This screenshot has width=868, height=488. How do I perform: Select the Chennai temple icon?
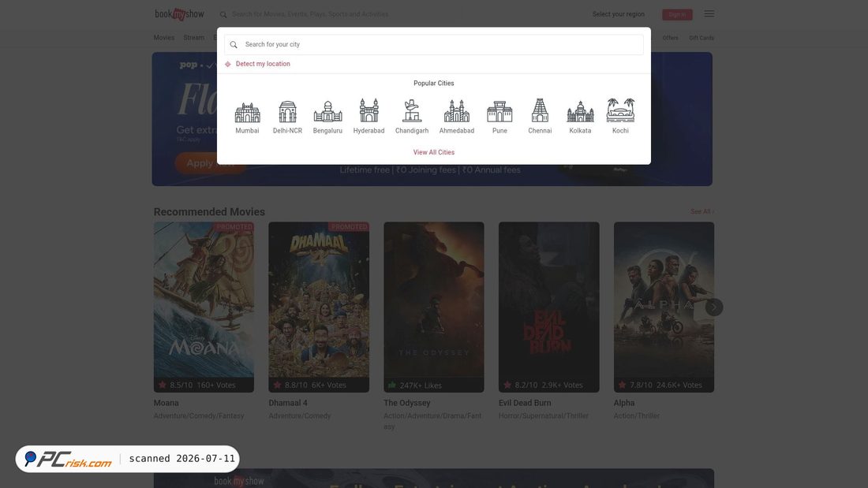540,110
